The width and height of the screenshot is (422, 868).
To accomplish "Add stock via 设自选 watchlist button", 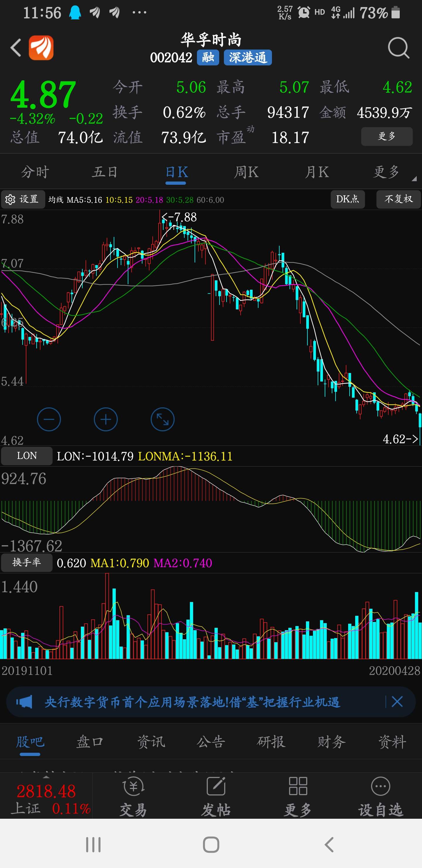I will click(381, 797).
